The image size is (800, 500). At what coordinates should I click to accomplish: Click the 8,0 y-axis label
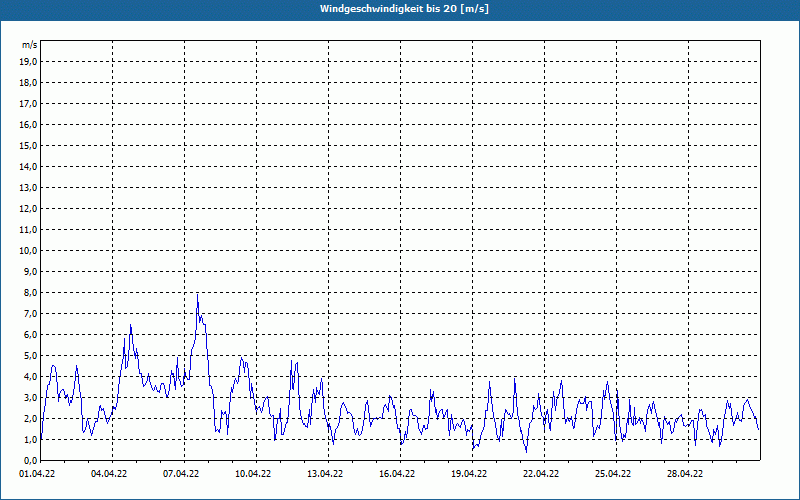[x=30, y=292]
